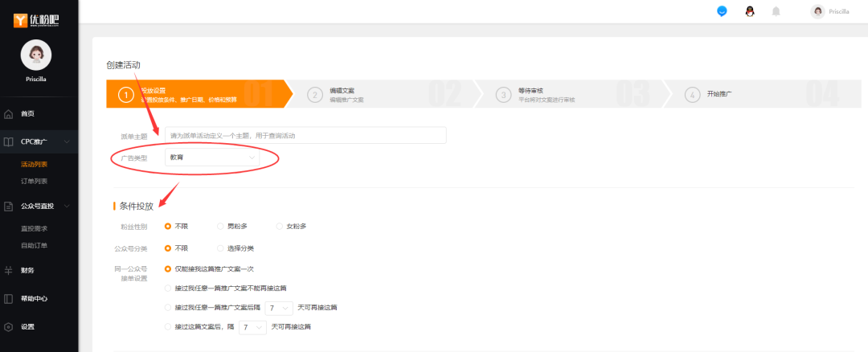Click the book icon beside CPC推广
The height and width of the screenshot is (352, 868).
point(8,141)
